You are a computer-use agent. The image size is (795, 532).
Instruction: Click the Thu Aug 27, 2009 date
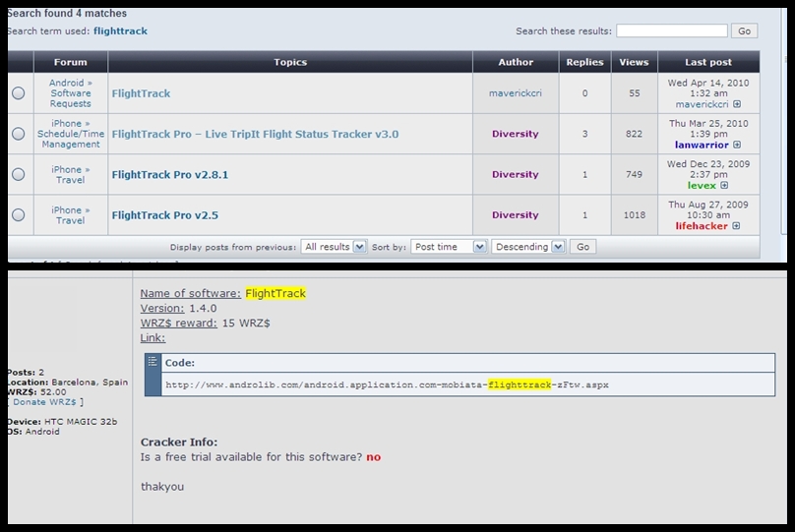point(707,205)
